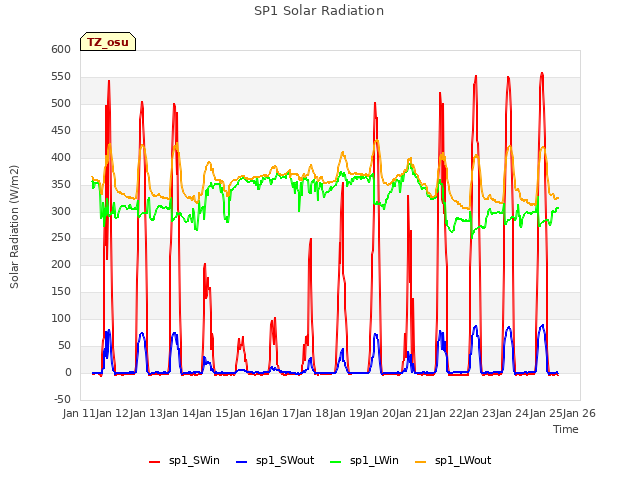Click the blue sp1_SWout legend swatch
Image resolution: width=640 pixels, height=480 pixels.
(x=242, y=462)
